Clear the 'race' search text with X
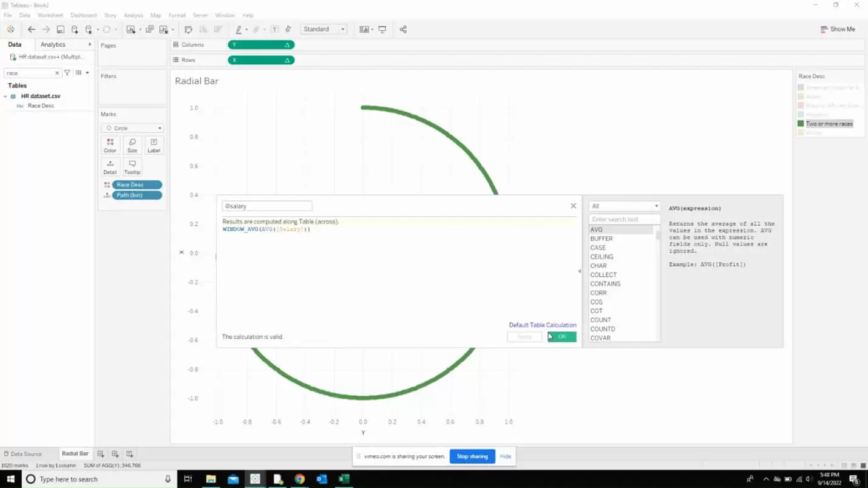Screen dimensions: 868x488 pos(58,73)
